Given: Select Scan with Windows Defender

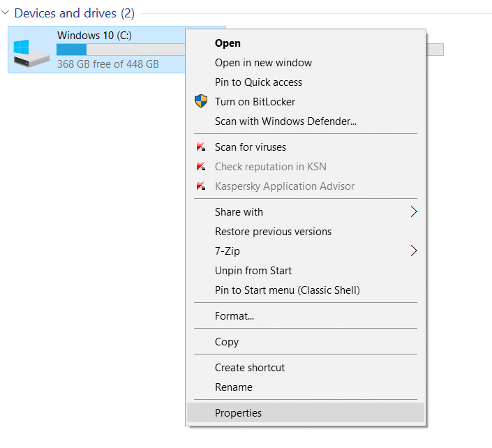Looking at the screenshot, I should pos(305,121).
